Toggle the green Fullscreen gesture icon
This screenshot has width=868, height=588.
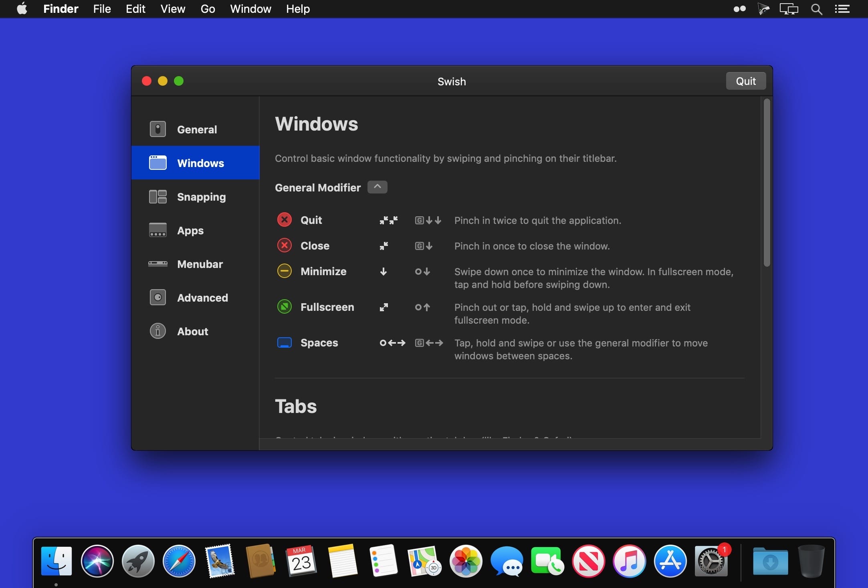tap(285, 307)
